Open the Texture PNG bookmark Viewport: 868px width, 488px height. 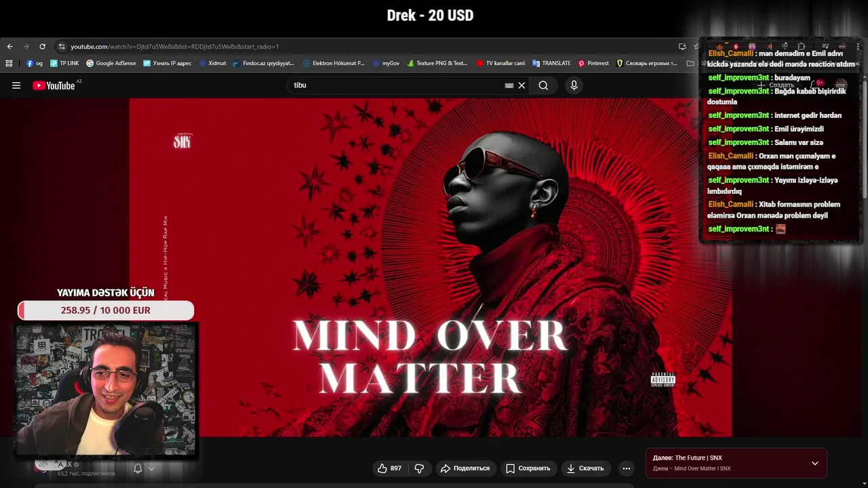coord(437,63)
